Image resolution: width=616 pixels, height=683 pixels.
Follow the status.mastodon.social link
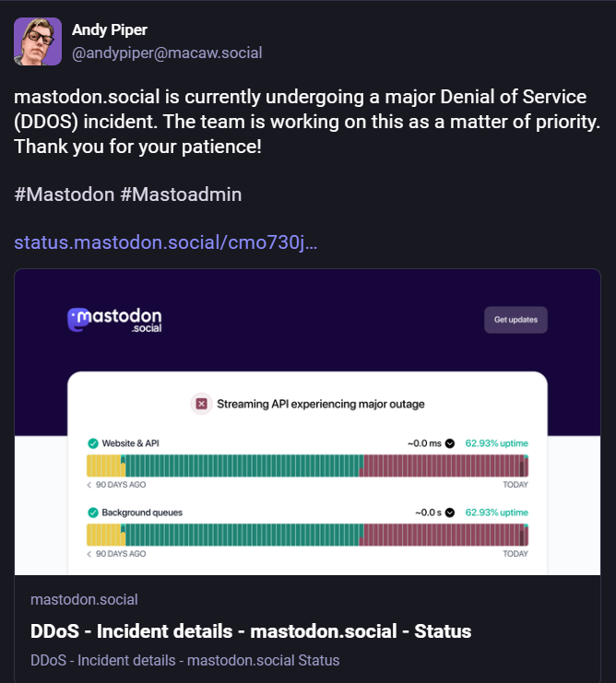pyautogui.click(x=166, y=243)
